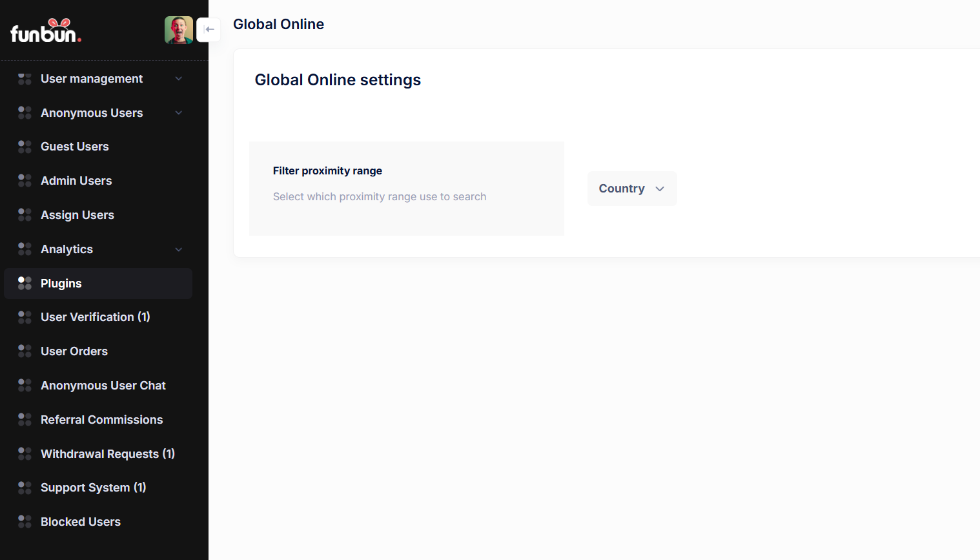980x560 pixels.
Task: Click the icon beside Assign Users
Action: [25, 215]
